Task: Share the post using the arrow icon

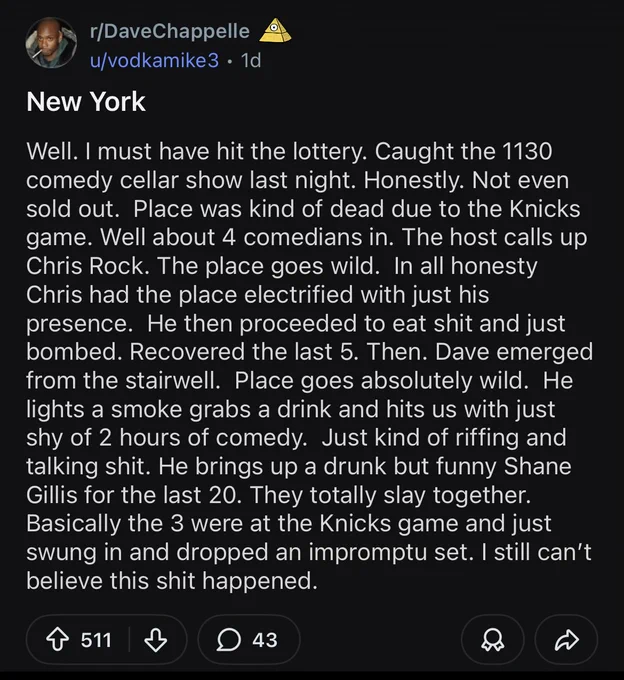Action: pyautogui.click(x=567, y=640)
